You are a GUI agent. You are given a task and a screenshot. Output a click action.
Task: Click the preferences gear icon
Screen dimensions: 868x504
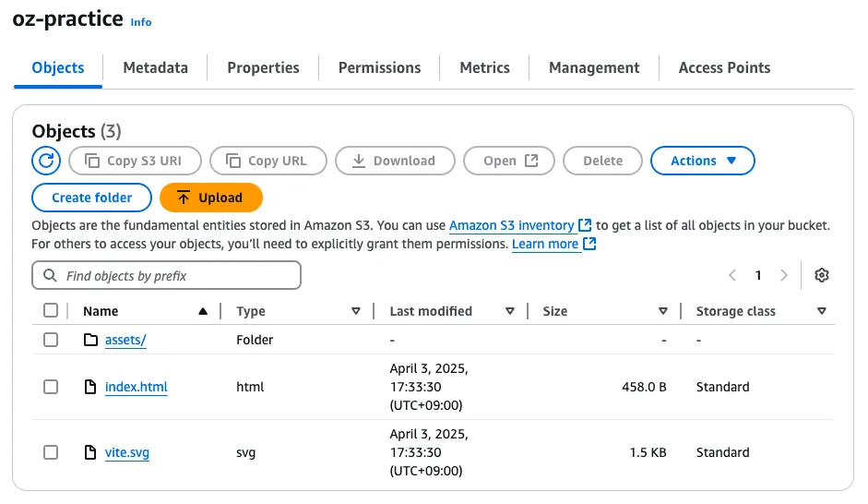pos(822,275)
